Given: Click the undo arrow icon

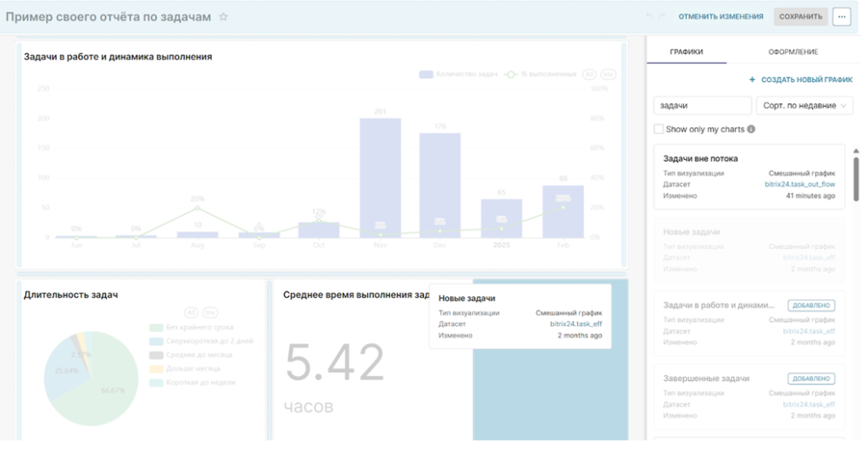Looking at the screenshot, I should tap(648, 17).
